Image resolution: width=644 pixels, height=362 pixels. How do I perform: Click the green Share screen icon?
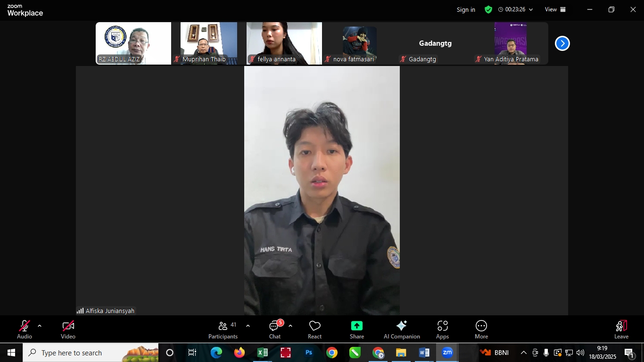(x=356, y=326)
